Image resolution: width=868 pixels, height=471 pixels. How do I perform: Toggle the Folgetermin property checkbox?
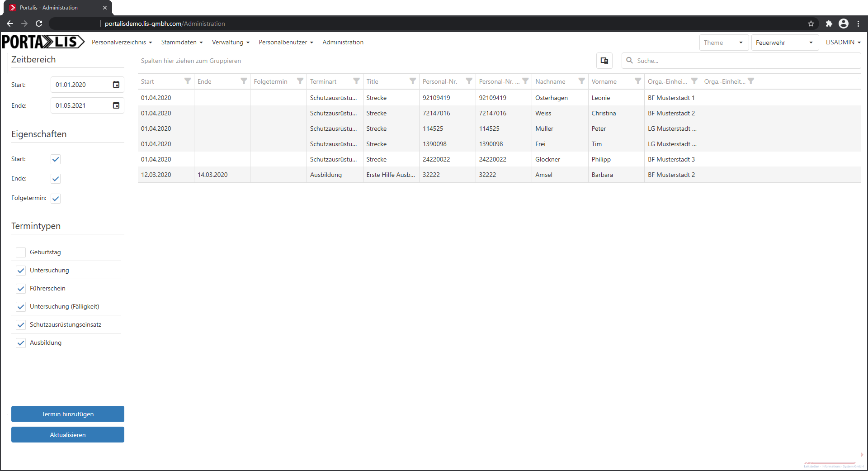coord(56,199)
